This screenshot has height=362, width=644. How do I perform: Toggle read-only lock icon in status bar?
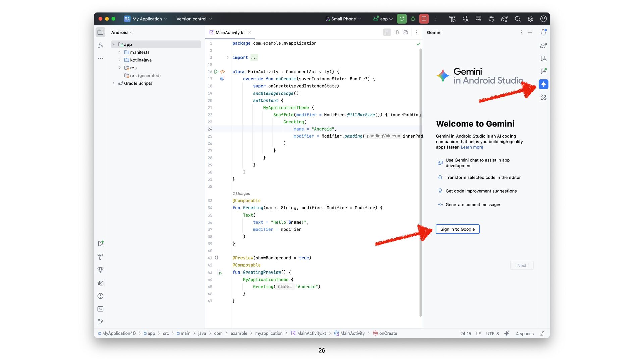542,334
